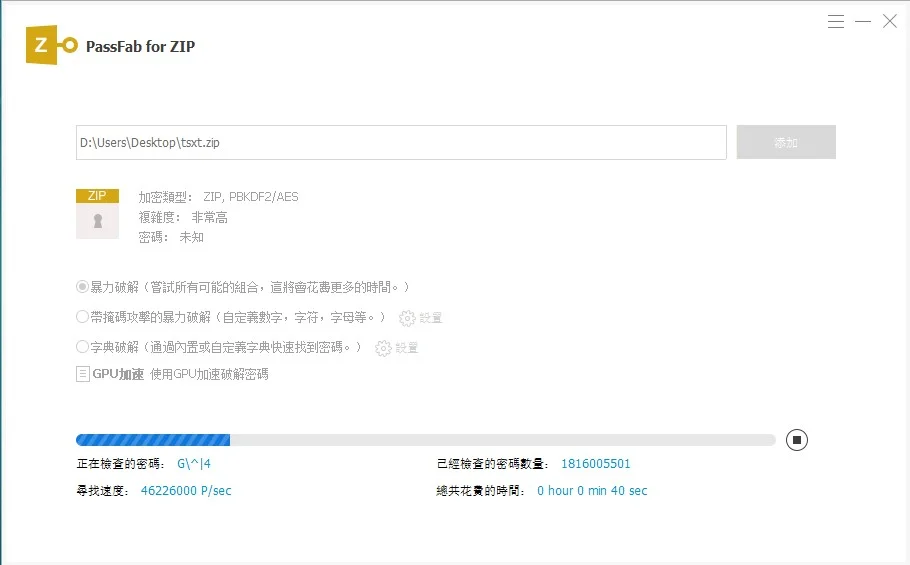Click the encryption type ZIP, PBKDF2/AES
This screenshot has height=565, width=910.
tap(251, 197)
